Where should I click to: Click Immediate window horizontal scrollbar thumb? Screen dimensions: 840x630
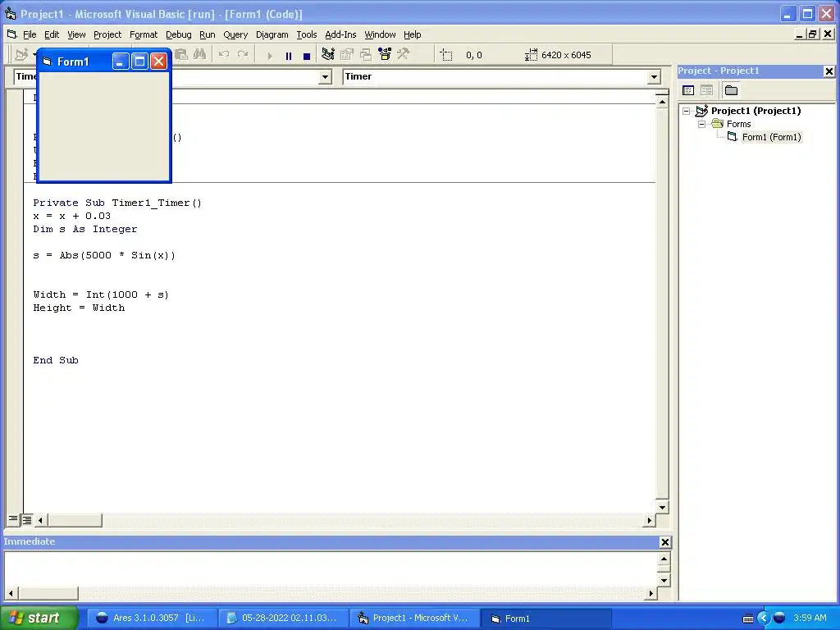[48, 593]
